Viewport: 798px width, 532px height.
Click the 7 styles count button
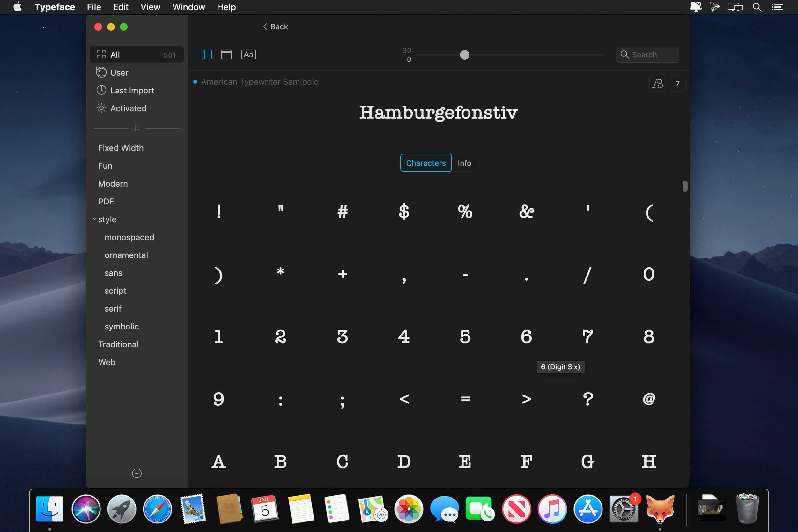point(677,84)
